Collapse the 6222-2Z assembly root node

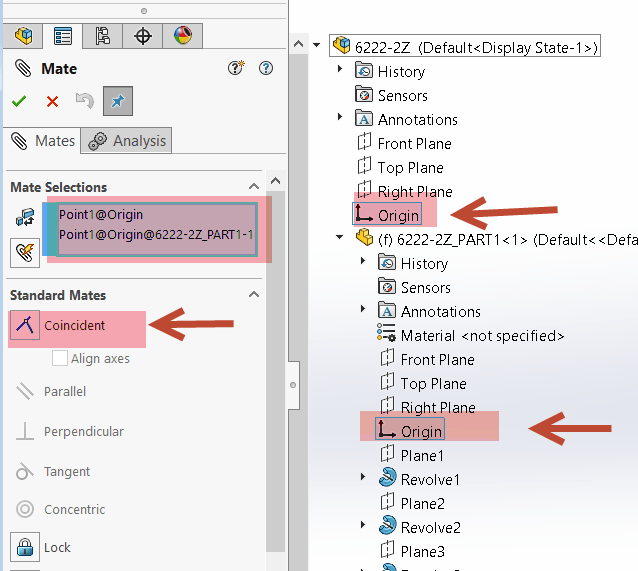tap(317, 45)
